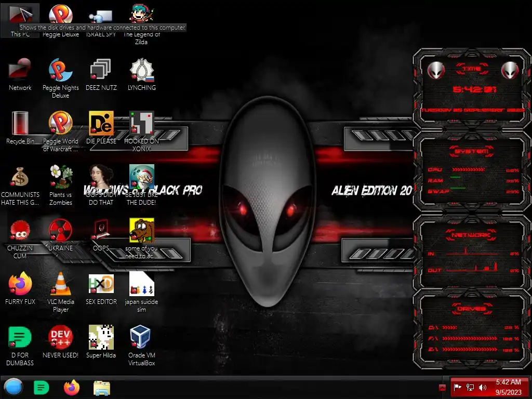Click the C:\ drive usage bar
Viewport: 532px width, 399px height.
click(x=450, y=327)
